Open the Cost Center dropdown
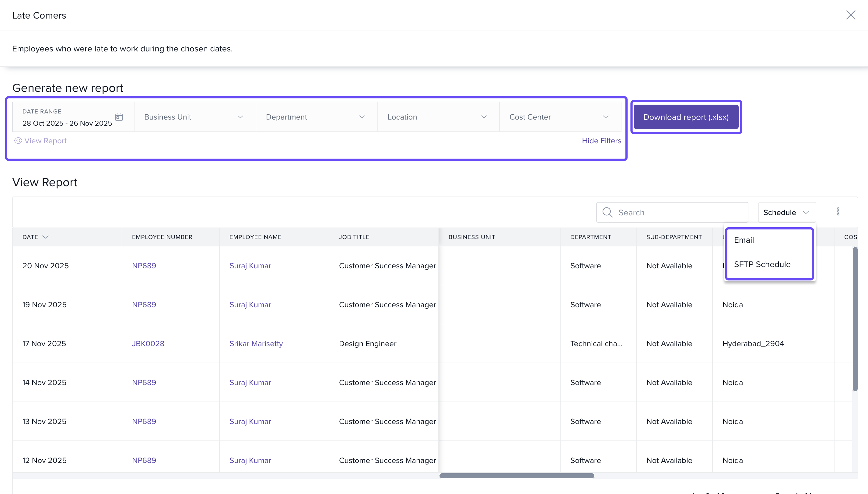Viewport: 868px width, 494px height. click(559, 117)
